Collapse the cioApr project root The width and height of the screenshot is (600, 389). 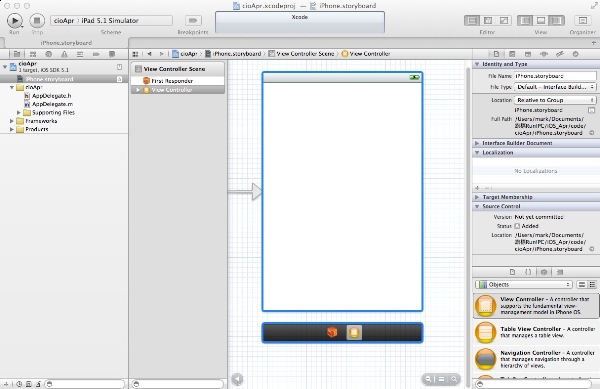pos(5,67)
